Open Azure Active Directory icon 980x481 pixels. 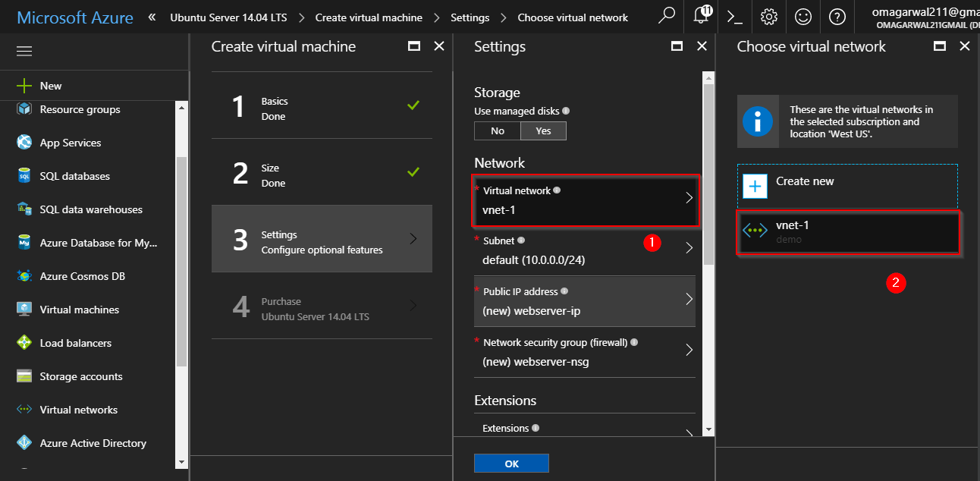pos(24,443)
